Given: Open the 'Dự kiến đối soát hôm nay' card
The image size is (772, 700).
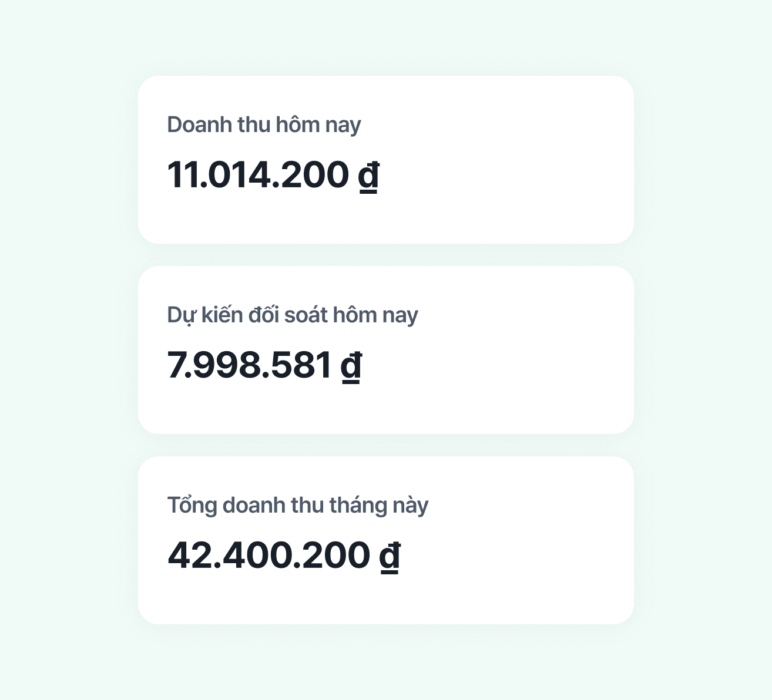Looking at the screenshot, I should pos(386,350).
